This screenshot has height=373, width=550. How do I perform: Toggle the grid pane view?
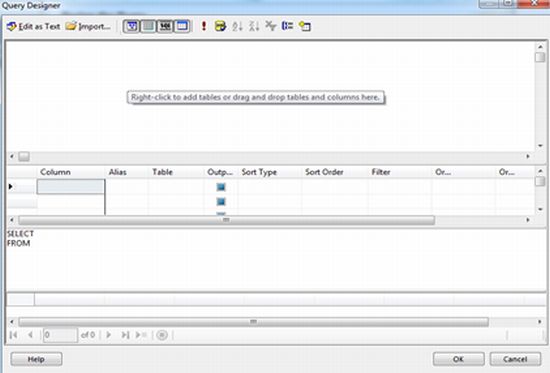click(x=148, y=26)
